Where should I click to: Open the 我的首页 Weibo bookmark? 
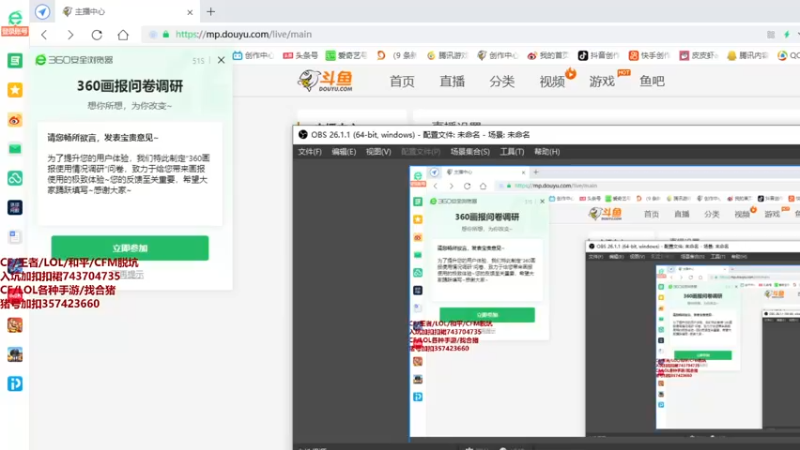tap(548, 56)
